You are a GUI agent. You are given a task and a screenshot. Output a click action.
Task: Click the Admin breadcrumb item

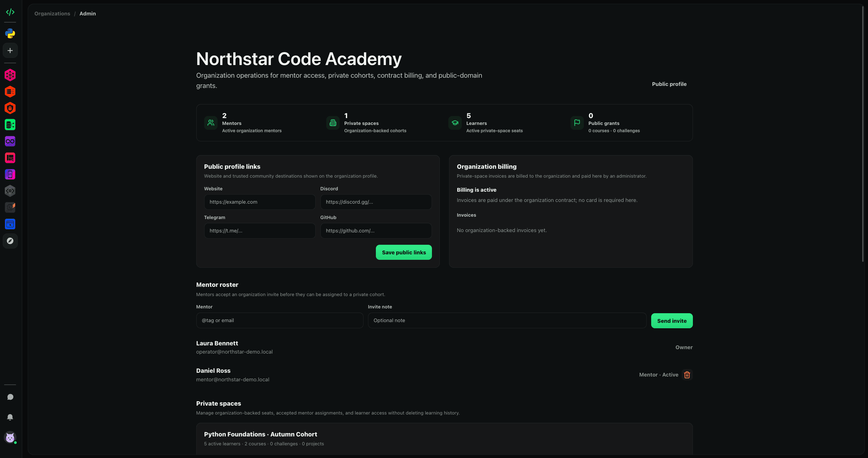pos(88,14)
